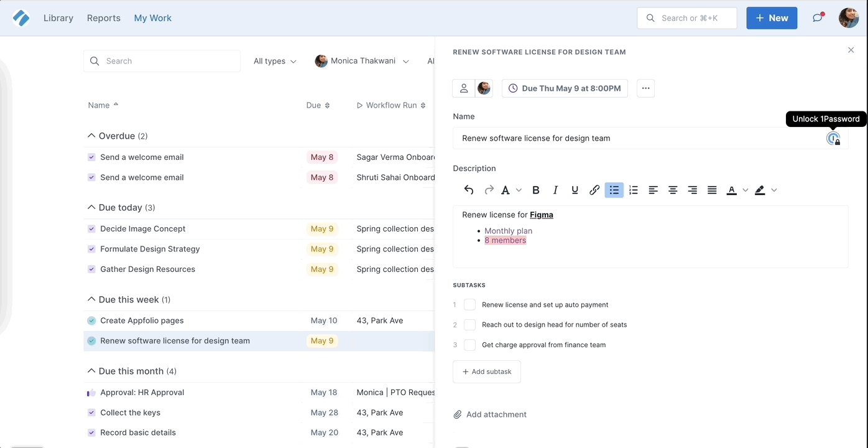Go to the Library tab

click(x=58, y=18)
